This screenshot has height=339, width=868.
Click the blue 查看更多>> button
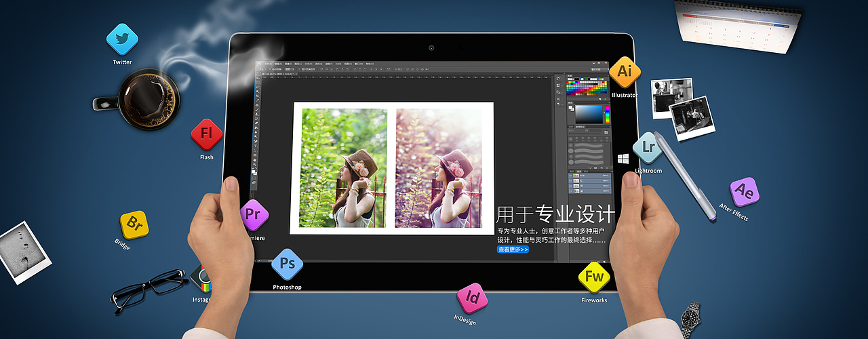pyautogui.click(x=513, y=250)
